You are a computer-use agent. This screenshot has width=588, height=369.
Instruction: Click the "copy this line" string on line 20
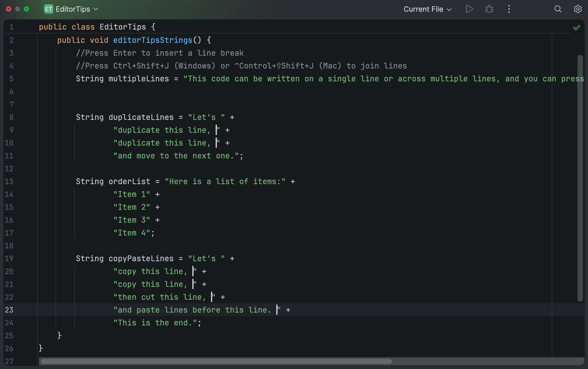[x=155, y=271]
